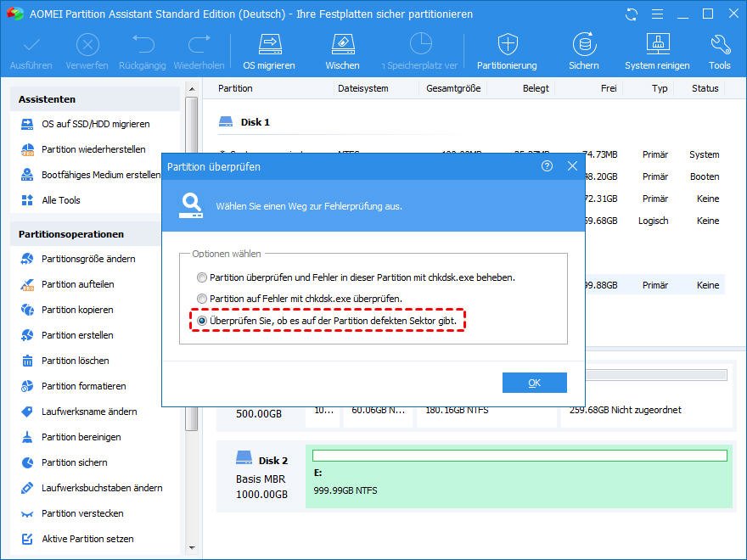
Task: Select table row with Typ Logisch
Action: (655, 221)
